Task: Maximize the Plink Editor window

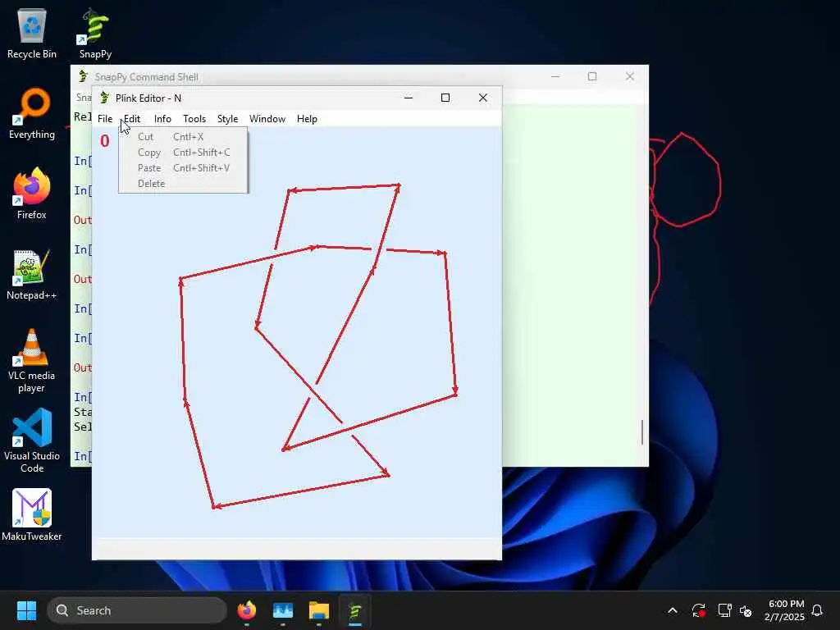Action: (x=445, y=98)
